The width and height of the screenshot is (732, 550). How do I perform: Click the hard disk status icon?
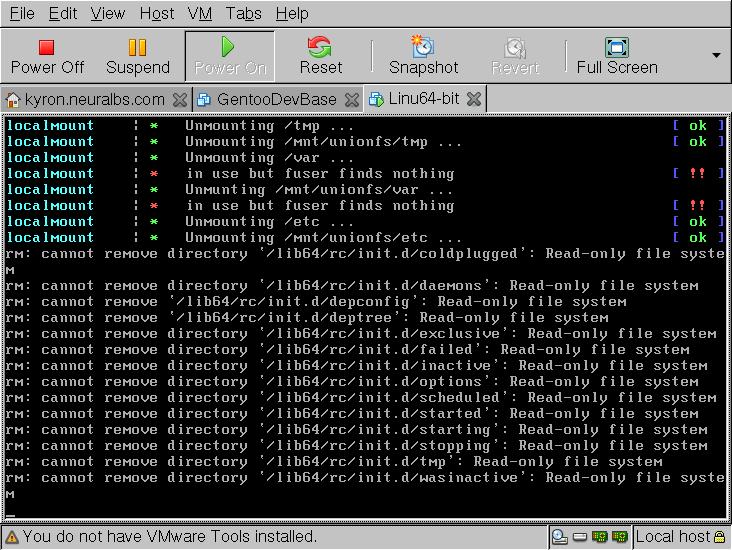[580, 537]
